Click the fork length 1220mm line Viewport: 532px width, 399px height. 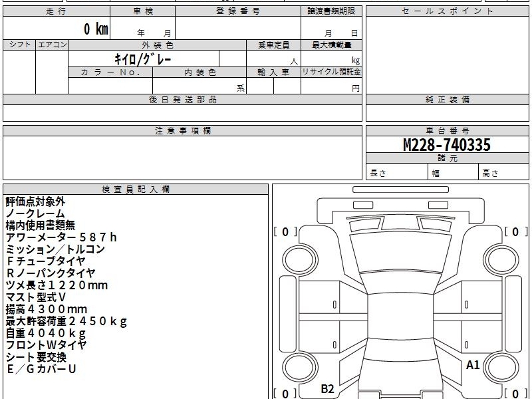coord(57,285)
